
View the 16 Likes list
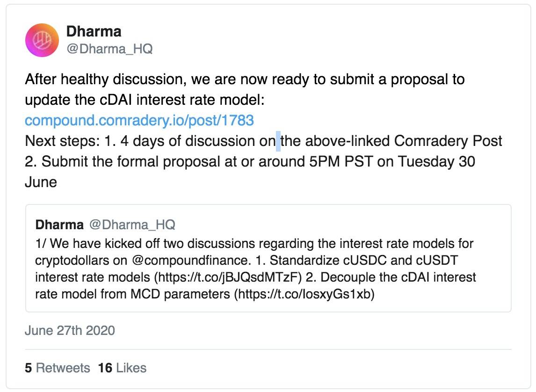click(123, 368)
